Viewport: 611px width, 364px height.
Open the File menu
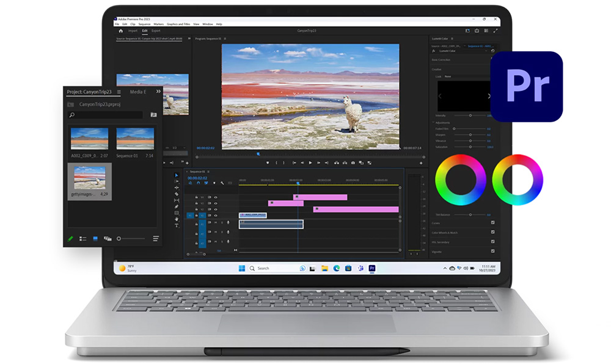(117, 24)
